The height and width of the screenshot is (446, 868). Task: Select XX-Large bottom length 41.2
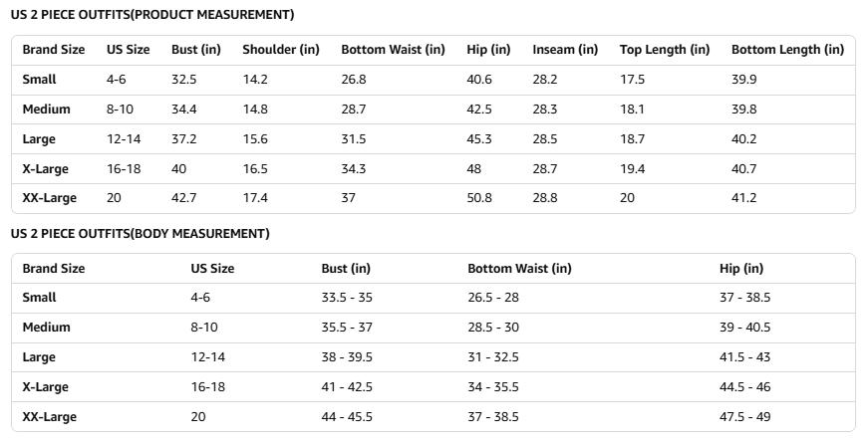coord(744,198)
